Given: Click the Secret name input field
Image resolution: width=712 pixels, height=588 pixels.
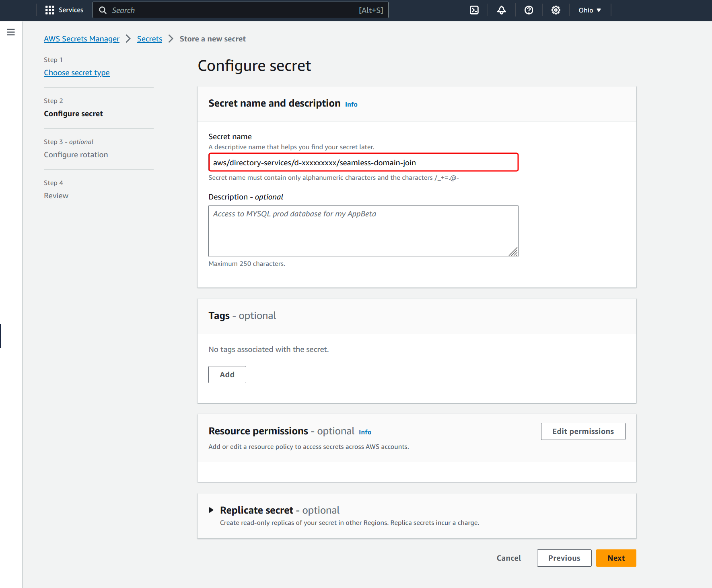Looking at the screenshot, I should click(x=363, y=162).
